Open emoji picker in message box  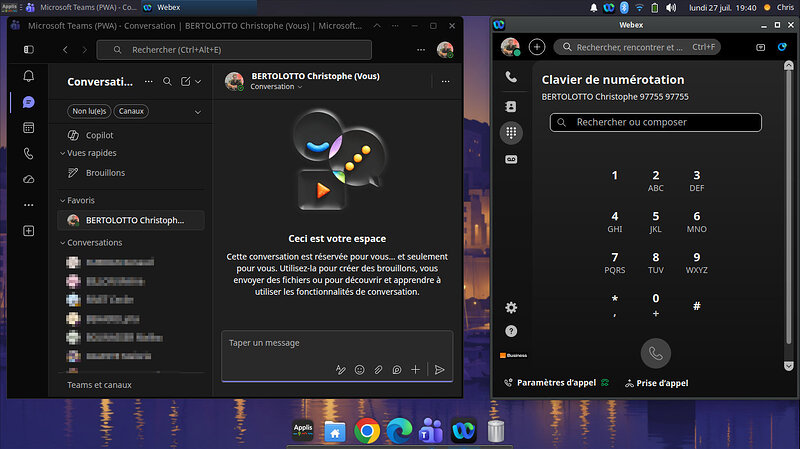[360, 369]
